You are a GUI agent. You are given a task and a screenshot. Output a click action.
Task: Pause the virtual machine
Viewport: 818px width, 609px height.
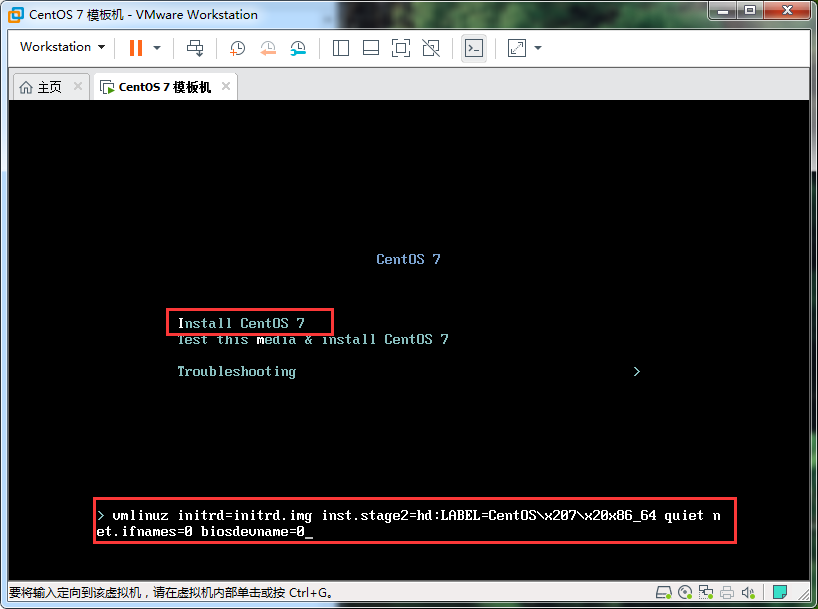pos(136,48)
